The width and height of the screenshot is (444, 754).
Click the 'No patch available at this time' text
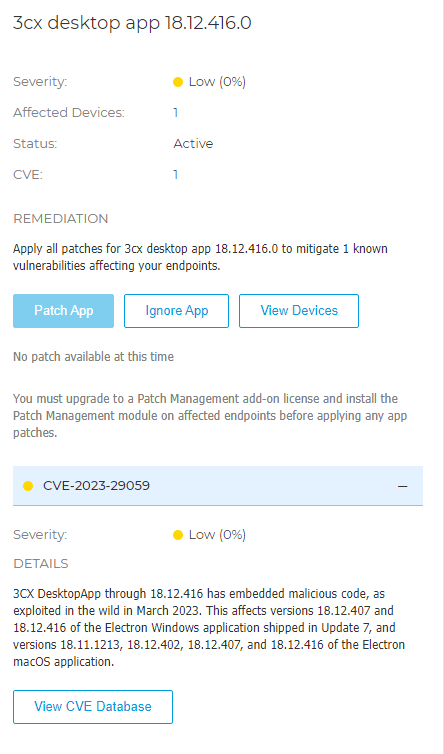pyautogui.click(x=93, y=357)
